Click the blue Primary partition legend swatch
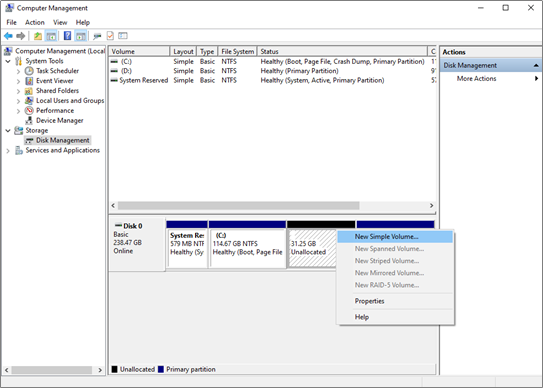Screen dimensions: 543x388 [x=161, y=370]
